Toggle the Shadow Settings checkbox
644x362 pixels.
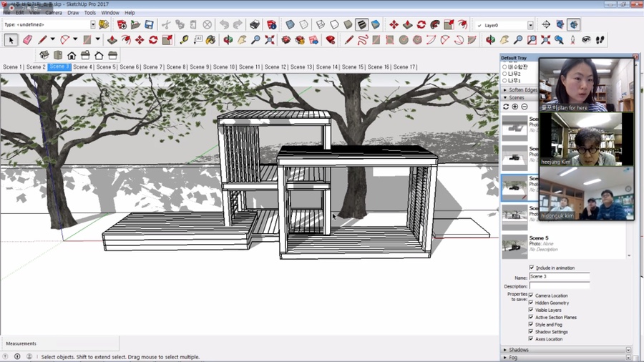[x=530, y=331]
